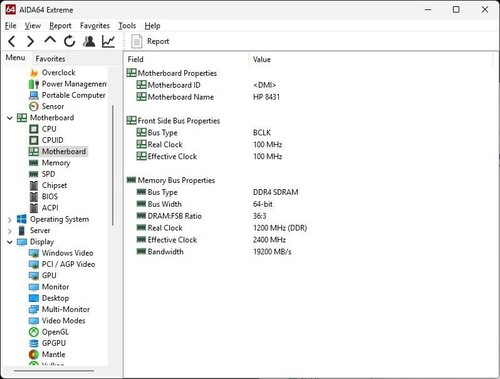The width and height of the screenshot is (500, 379).
Task: Click the Report toolbar button label
Action: (158, 41)
